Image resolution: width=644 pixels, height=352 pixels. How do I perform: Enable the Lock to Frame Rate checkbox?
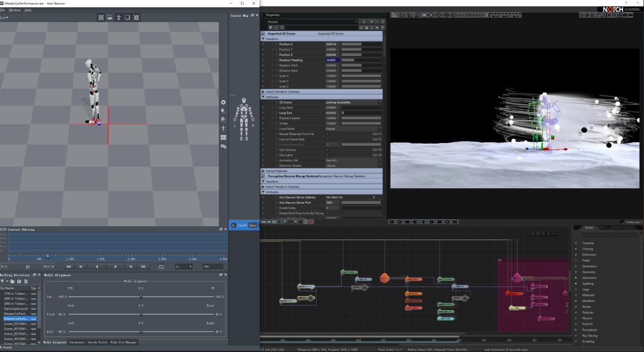click(327, 139)
